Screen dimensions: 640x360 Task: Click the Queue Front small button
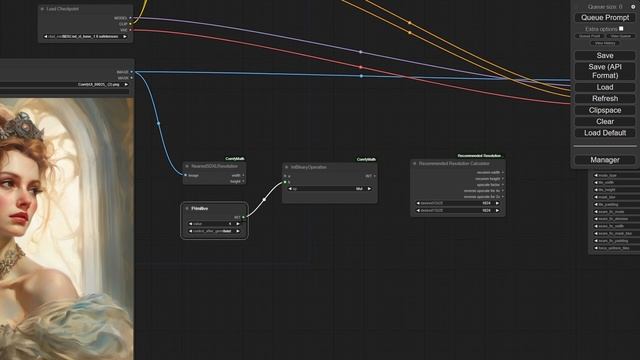tap(590, 36)
